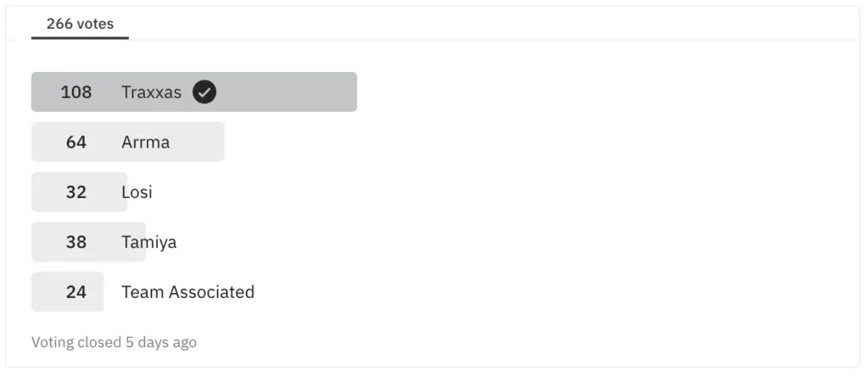The width and height of the screenshot is (868, 376).
Task: Click the light gray Arrma result bar end
Action: 220,142
